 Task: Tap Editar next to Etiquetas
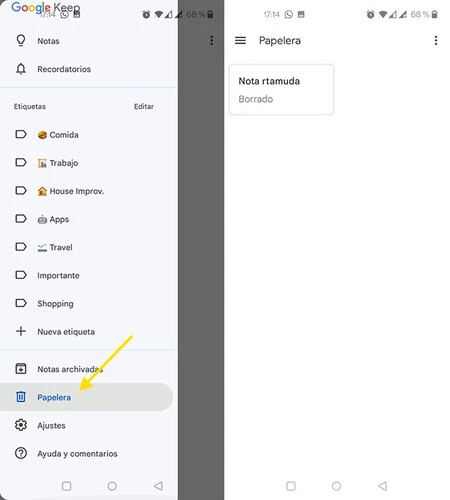(x=144, y=106)
